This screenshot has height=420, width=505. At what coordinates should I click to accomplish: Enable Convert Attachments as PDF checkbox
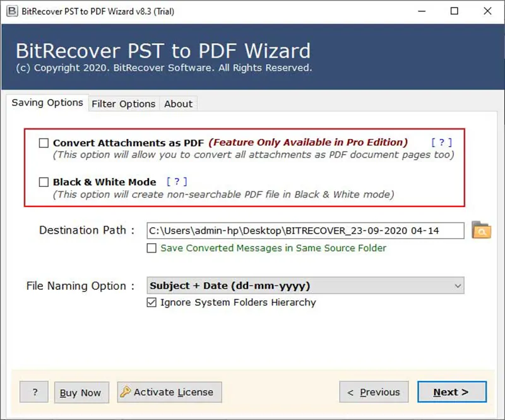point(44,143)
